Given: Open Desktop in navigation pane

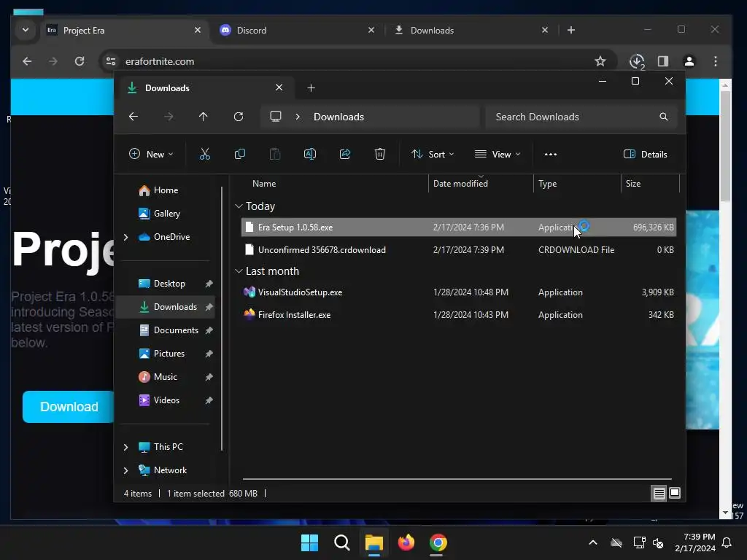Looking at the screenshot, I should (x=169, y=284).
